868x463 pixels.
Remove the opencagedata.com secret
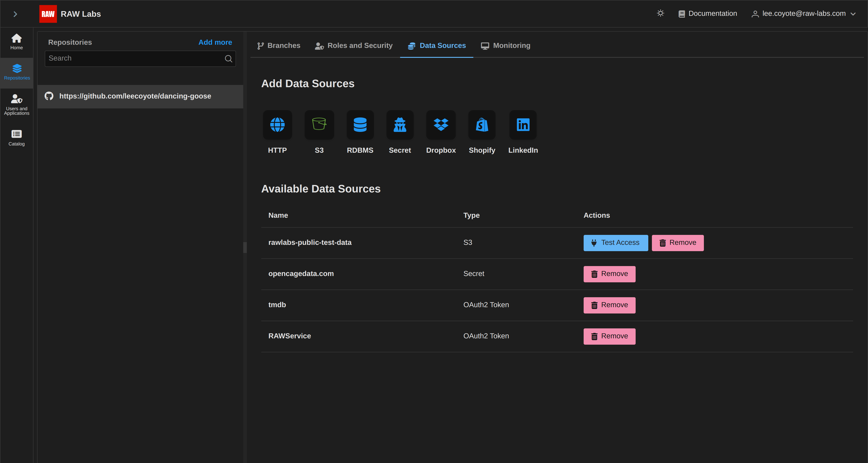610,274
